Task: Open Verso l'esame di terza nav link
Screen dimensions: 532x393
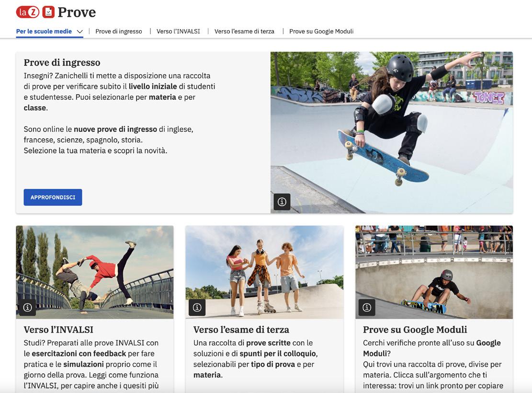Action: [244, 31]
